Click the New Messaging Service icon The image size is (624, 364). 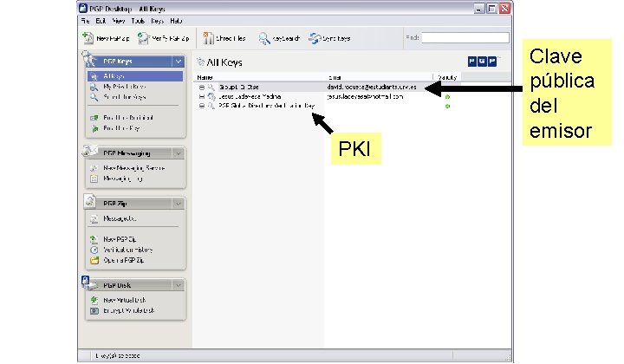[94, 168]
